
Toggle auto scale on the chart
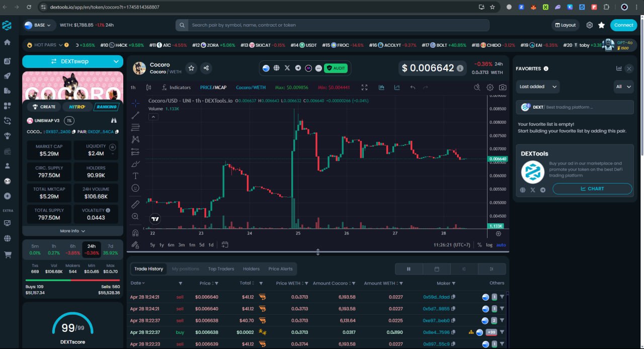click(x=501, y=245)
